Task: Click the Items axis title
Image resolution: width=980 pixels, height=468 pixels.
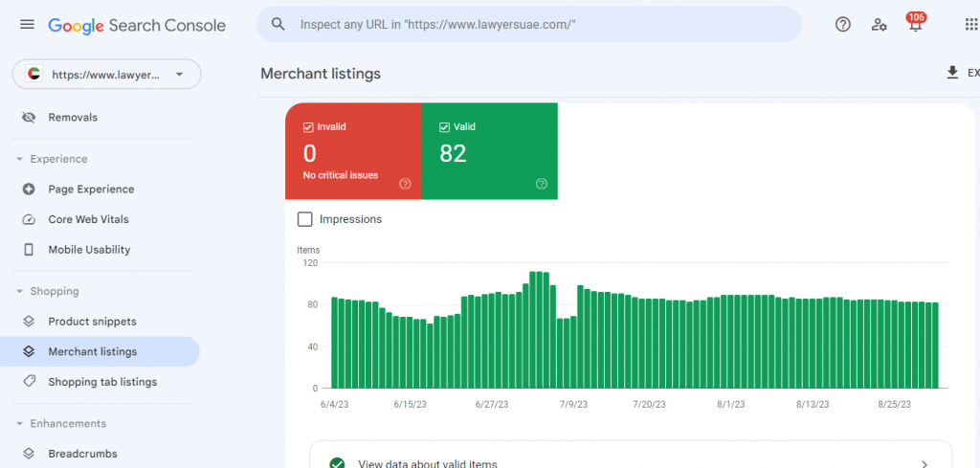Action: pyautogui.click(x=308, y=250)
